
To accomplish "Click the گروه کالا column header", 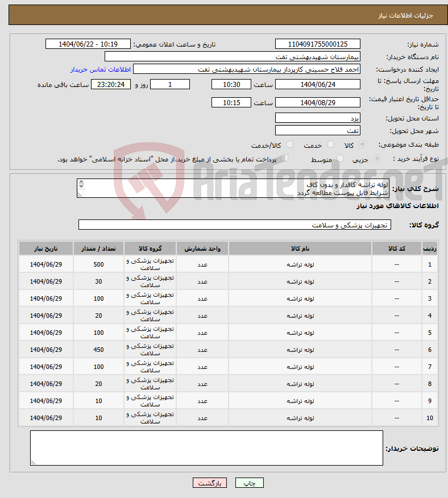I will [150, 248].
